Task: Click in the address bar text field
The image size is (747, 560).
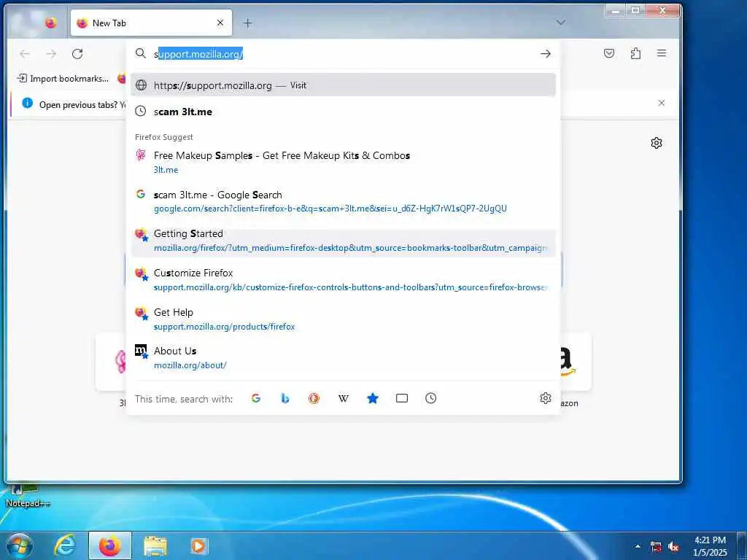Action: pos(343,54)
